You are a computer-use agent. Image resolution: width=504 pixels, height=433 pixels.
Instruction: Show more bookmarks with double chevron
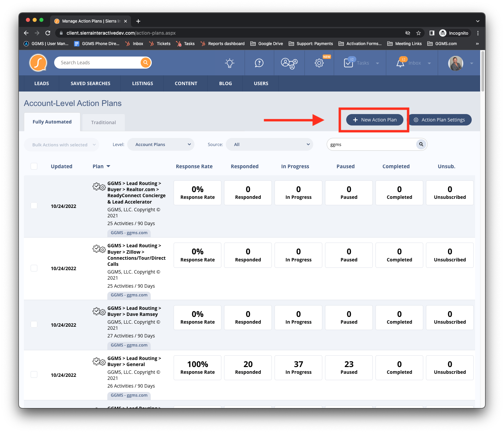pyautogui.click(x=477, y=44)
